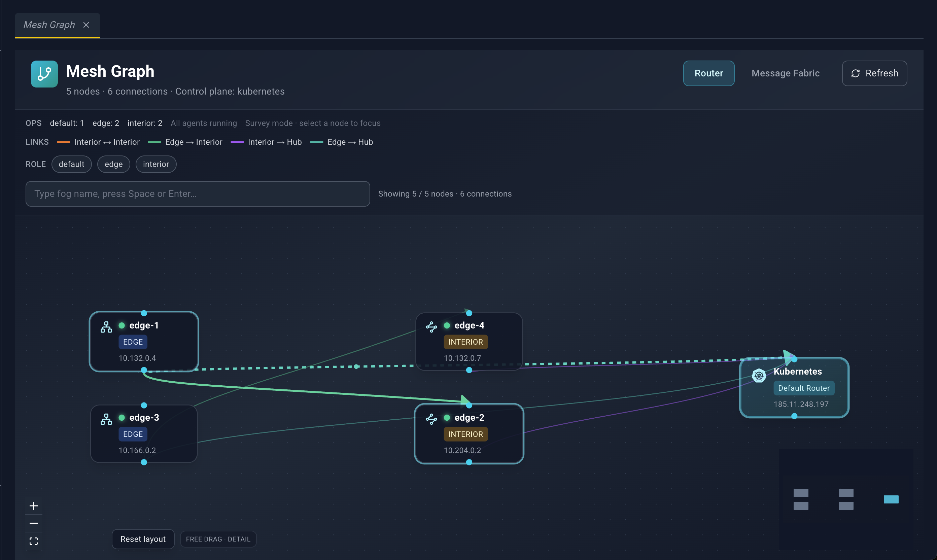This screenshot has width=937, height=560.
Task: Toggle the edge role filter chip
Action: (113, 164)
